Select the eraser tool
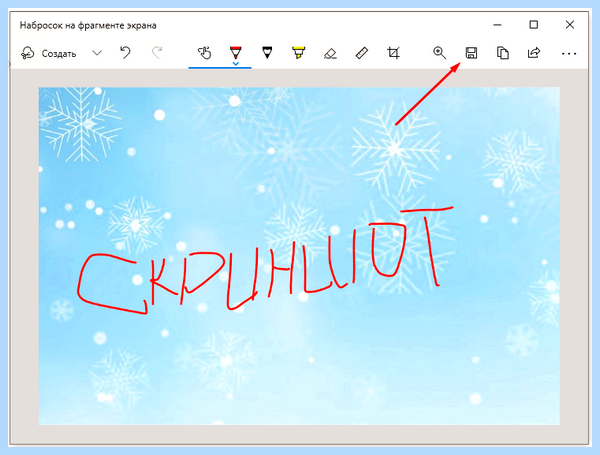 point(330,53)
